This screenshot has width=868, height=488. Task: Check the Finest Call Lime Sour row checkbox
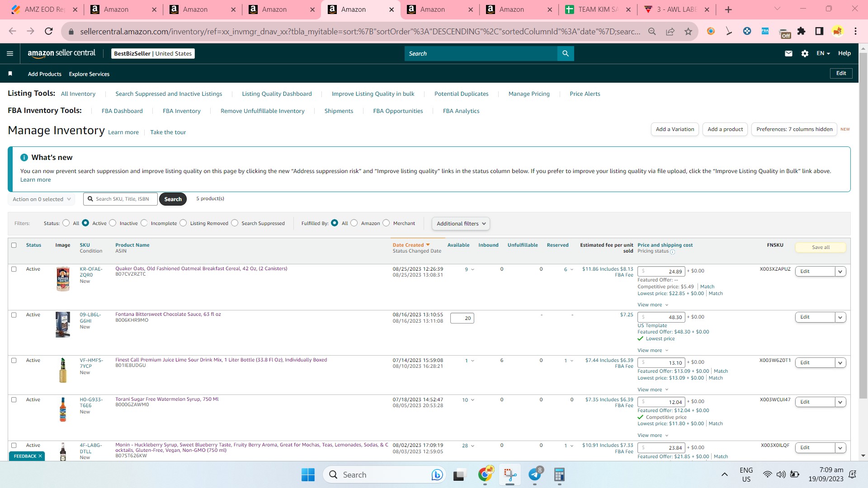(x=14, y=361)
